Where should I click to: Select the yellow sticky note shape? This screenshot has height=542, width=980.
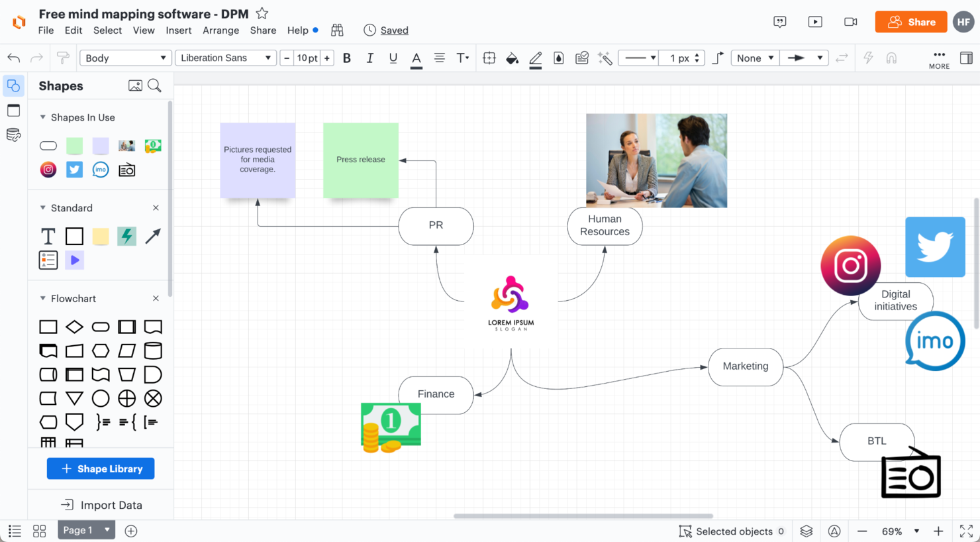(101, 236)
